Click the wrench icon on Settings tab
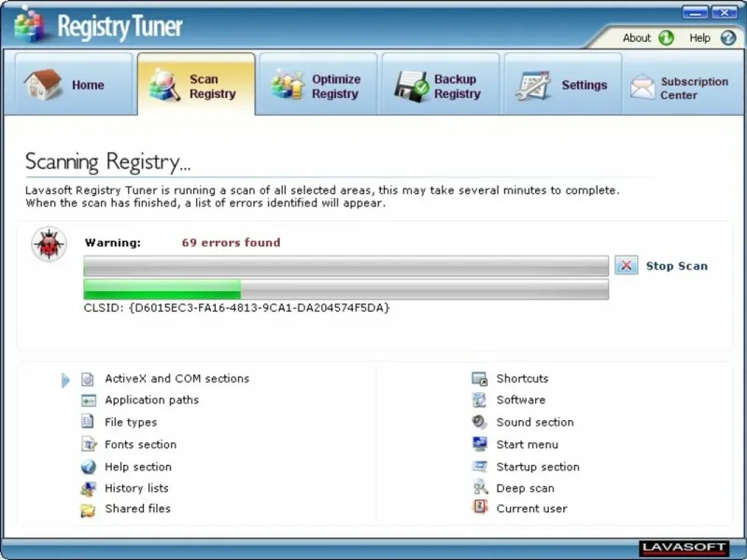 click(x=532, y=86)
